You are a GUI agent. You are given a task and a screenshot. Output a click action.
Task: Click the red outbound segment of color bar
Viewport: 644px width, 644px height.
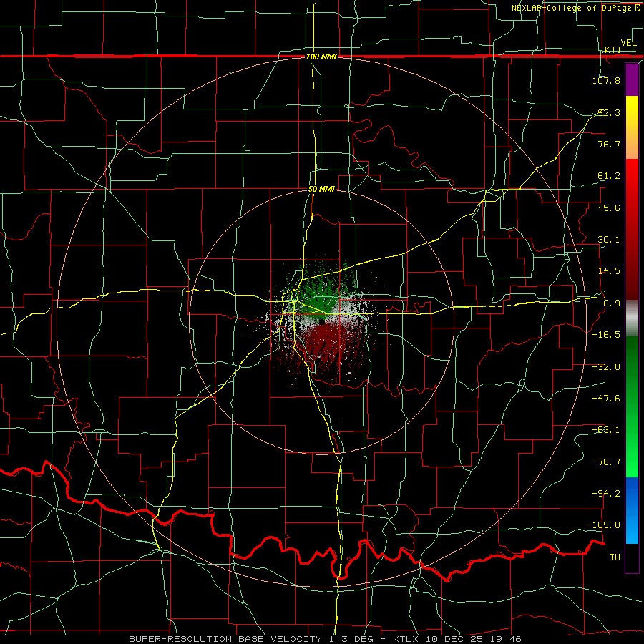632,229
